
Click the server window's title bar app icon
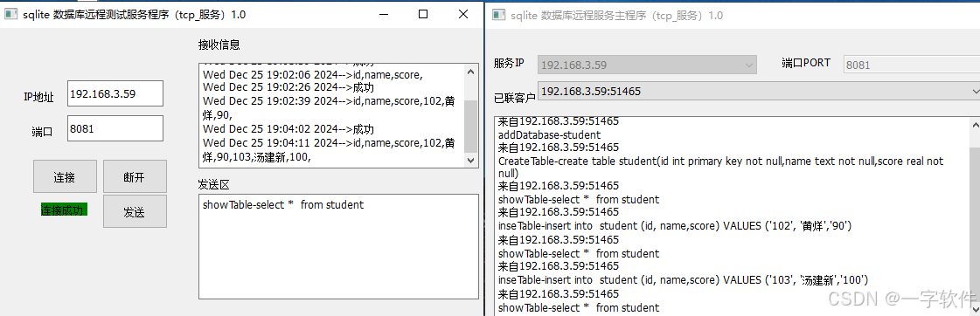click(x=498, y=14)
